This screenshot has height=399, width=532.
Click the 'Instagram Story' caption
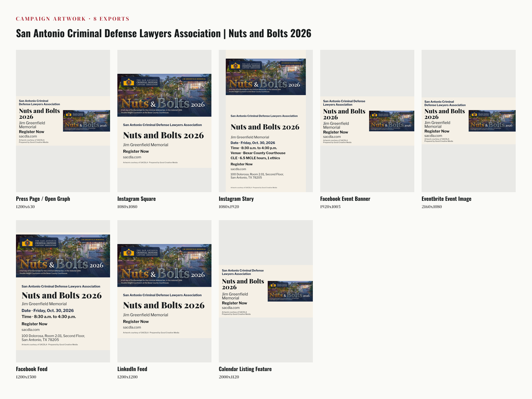click(x=236, y=199)
